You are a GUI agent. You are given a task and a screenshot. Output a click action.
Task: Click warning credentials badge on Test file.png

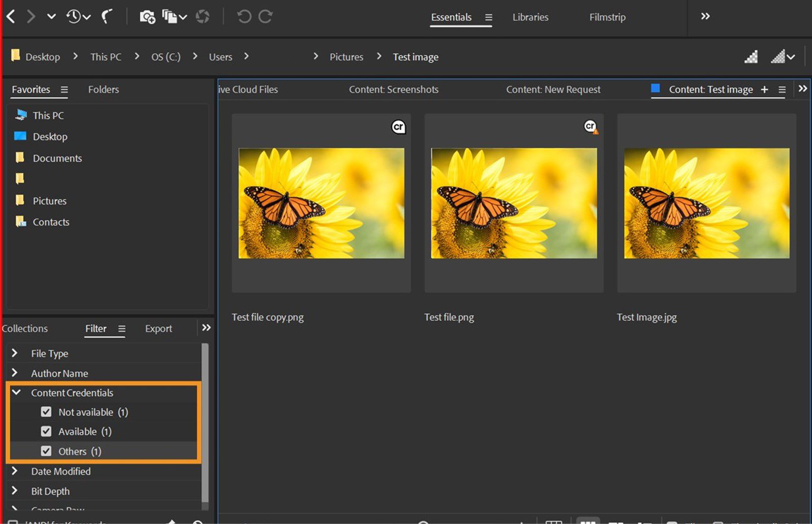pos(591,127)
